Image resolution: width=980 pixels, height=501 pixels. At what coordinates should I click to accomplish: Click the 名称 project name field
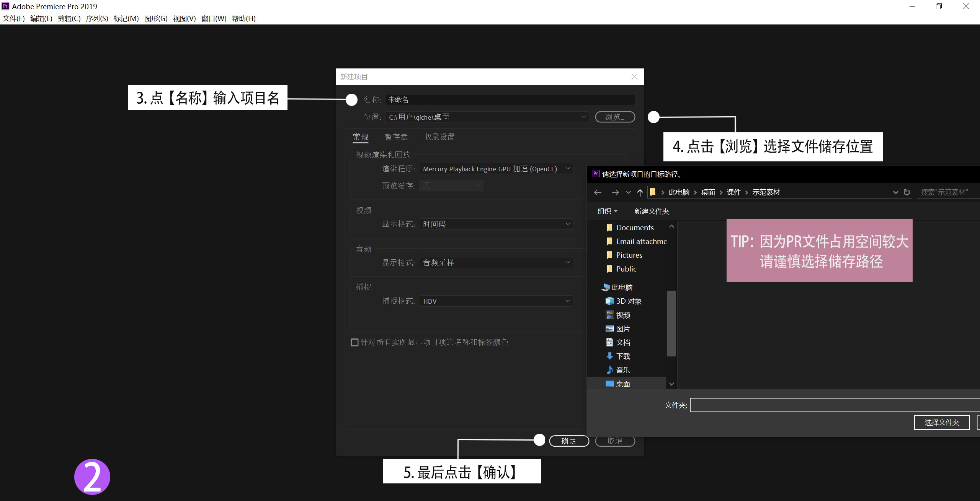510,99
